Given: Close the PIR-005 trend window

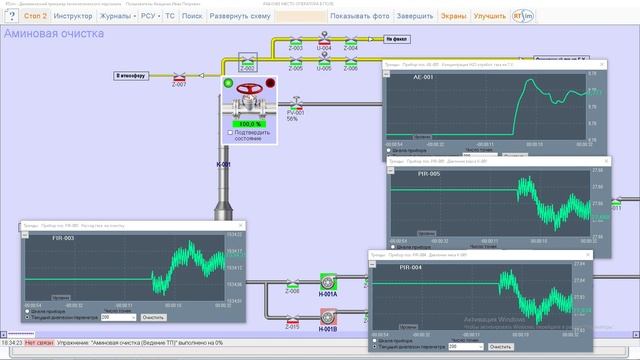Looking at the screenshot, I should [606, 161].
